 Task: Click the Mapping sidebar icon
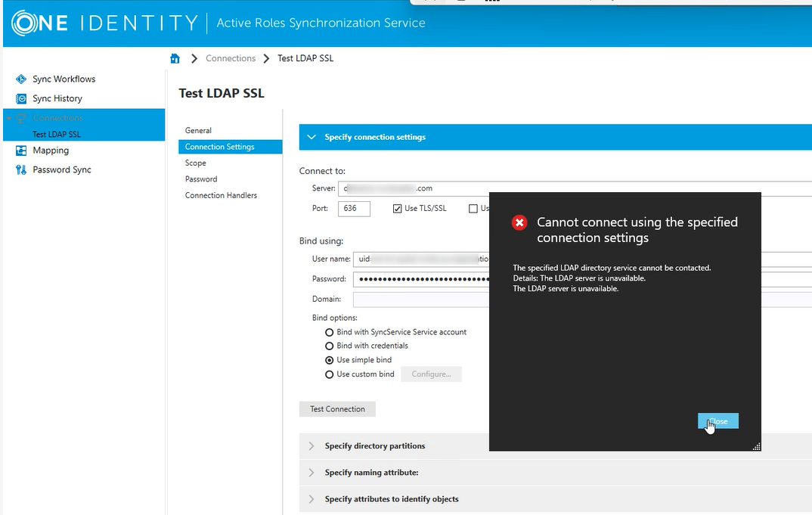pyautogui.click(x=21, y=150)
